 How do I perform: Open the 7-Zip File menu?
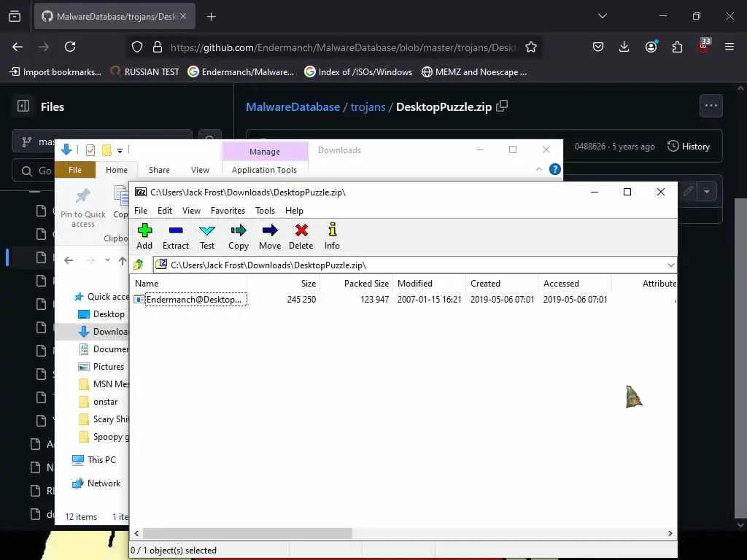(x=141, y=211)
